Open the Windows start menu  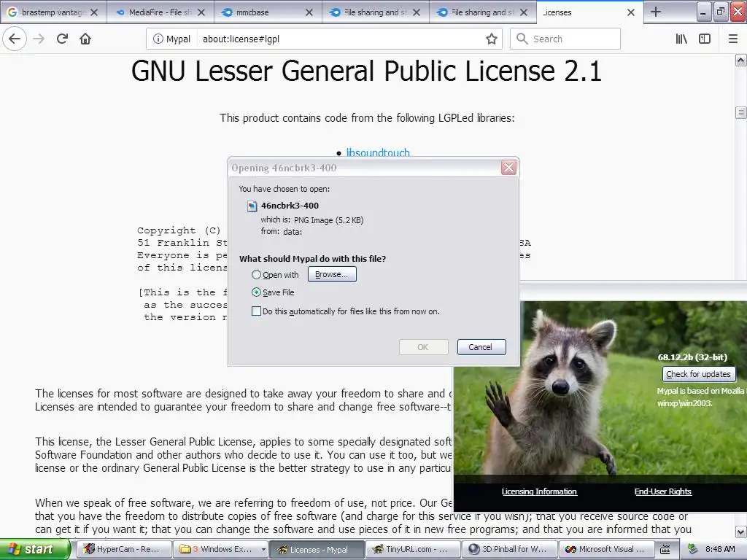(34, 549)
